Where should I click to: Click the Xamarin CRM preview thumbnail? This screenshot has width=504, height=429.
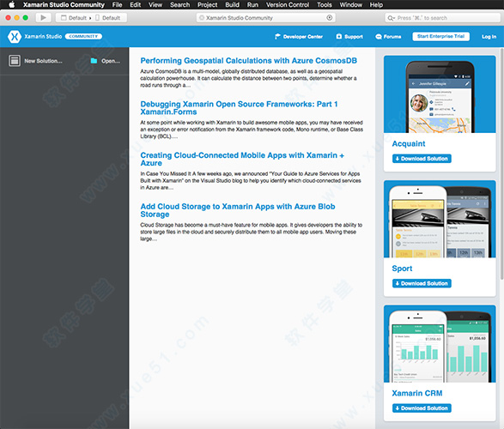440,343
